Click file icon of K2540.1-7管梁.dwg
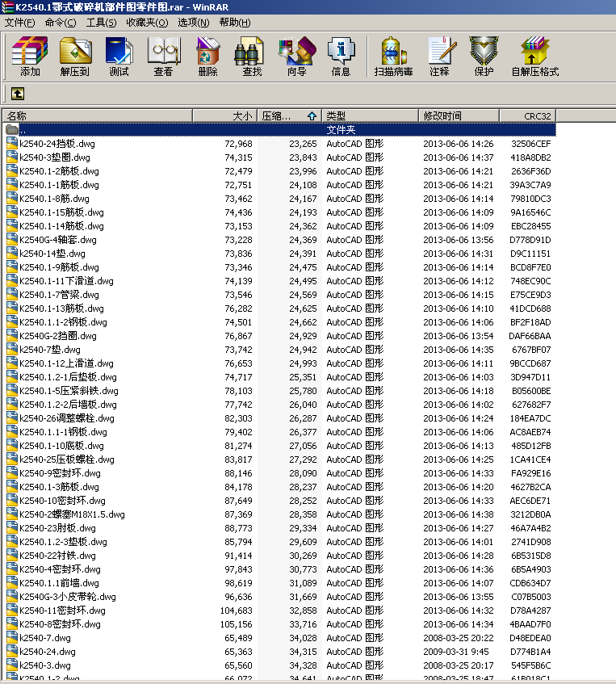This screenshot has width=616, height=684. click(12, 295)
